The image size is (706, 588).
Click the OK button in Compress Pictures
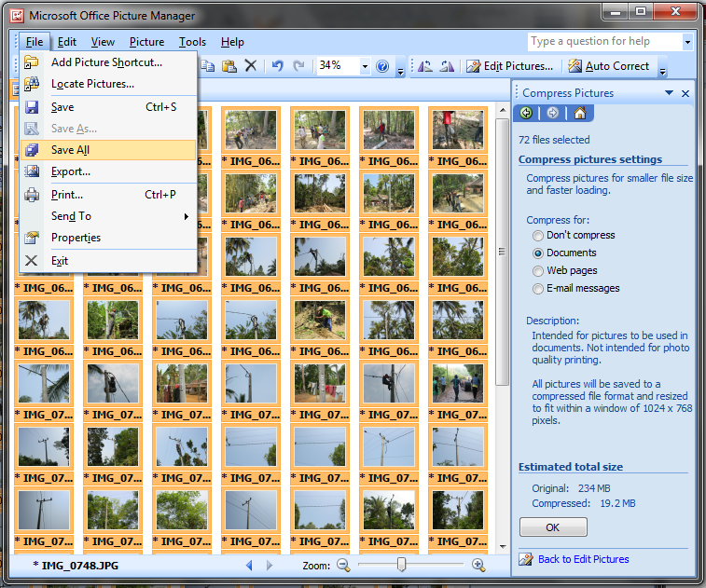click(x=553, y=527)
